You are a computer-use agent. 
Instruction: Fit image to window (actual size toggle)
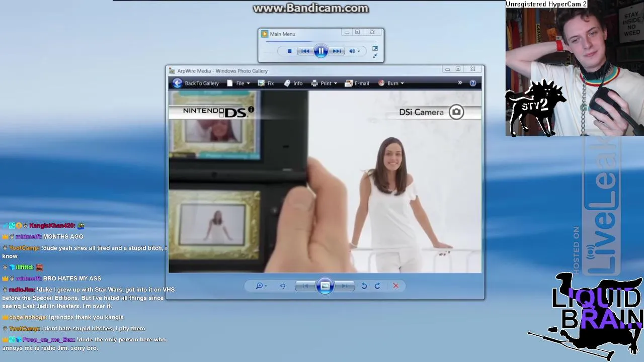283,286
